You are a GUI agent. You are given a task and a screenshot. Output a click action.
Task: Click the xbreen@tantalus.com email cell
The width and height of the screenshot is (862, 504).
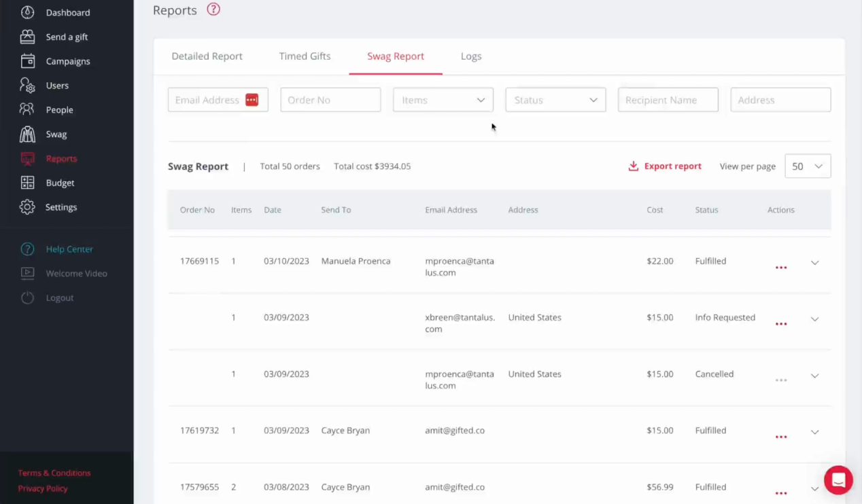[x=460, y=323]
